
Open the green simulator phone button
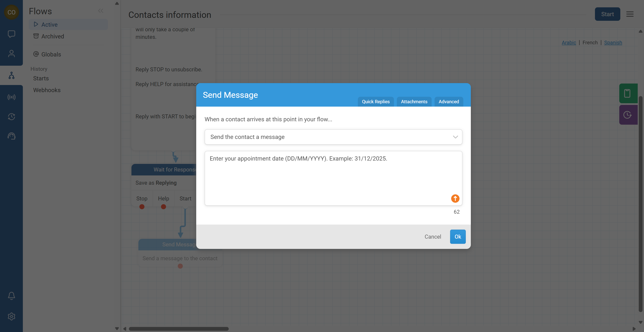[x=627, y=93]
